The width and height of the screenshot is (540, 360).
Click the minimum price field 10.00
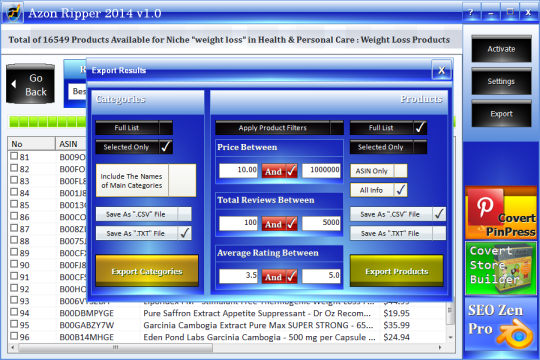pos(238,171)
